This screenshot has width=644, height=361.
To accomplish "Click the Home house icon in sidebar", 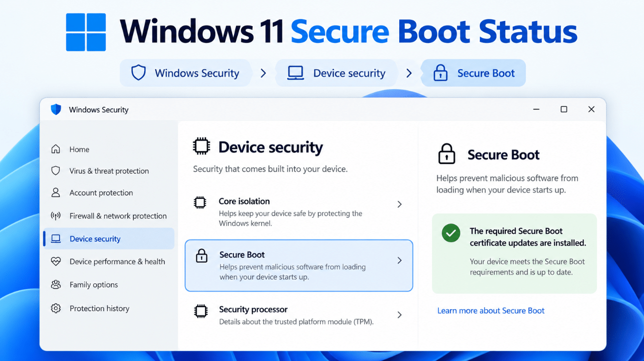I will 56,149.
